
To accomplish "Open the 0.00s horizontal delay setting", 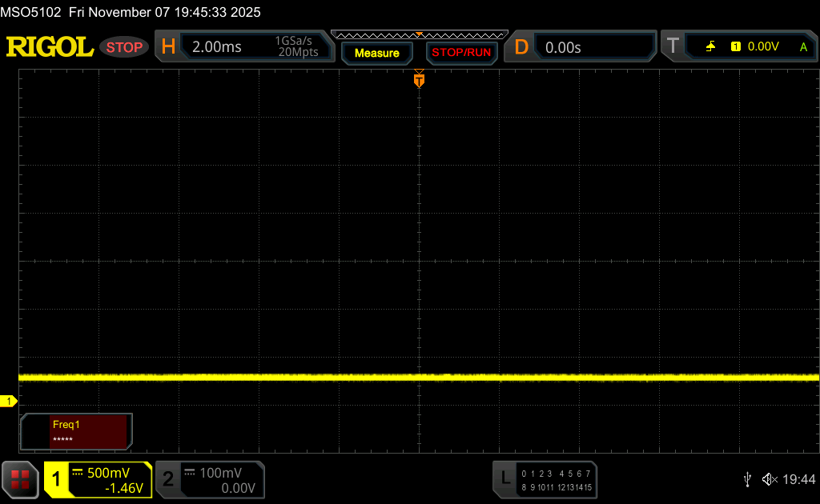I will [564, 47].
